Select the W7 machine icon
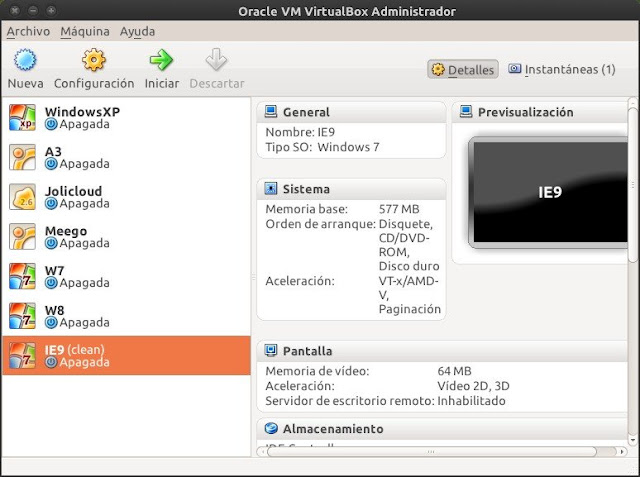640x477 pixels. (x=22, y=276)
